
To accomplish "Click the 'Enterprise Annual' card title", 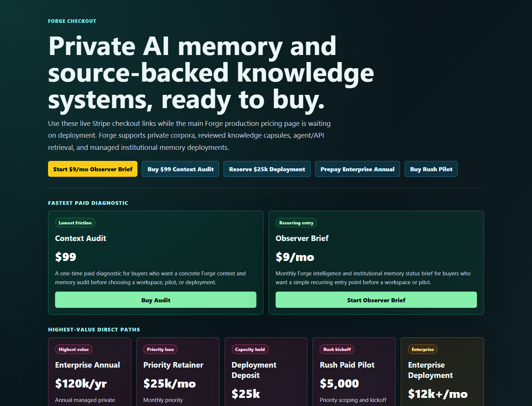I will coord(88,365).
